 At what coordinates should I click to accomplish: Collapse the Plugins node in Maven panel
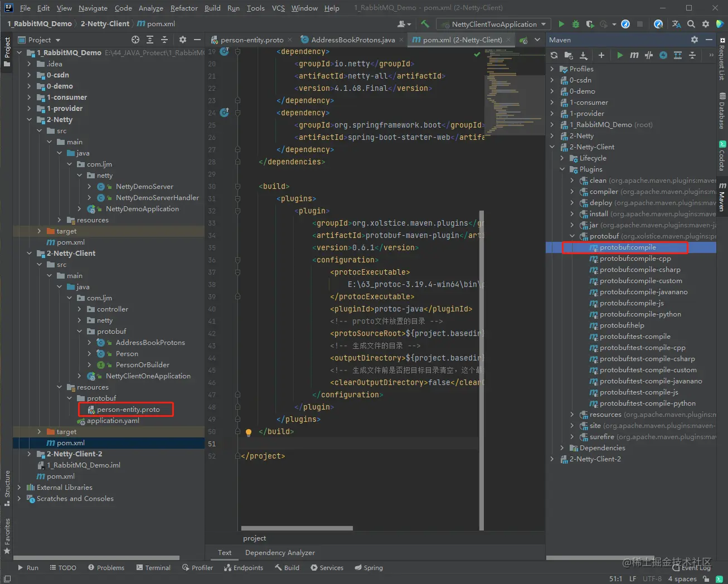[562, 169]
